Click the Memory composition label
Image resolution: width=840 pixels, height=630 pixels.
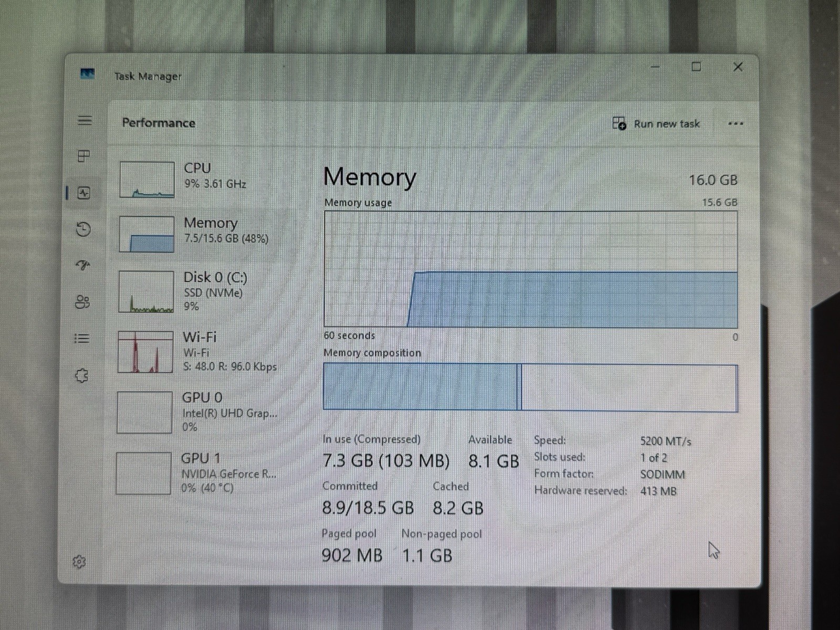point(372,353)
